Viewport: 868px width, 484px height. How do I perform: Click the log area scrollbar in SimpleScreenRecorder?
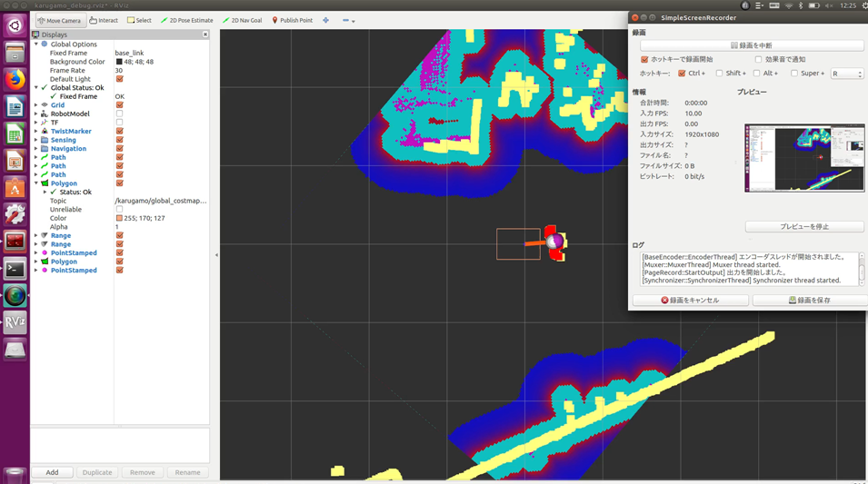coord(862,269)
